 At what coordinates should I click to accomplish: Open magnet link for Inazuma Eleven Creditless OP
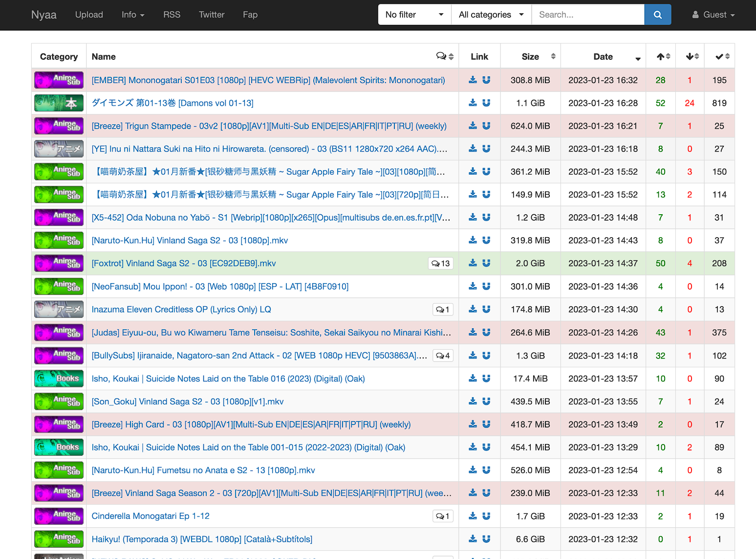pyautogui.click(x=486, y=309)
